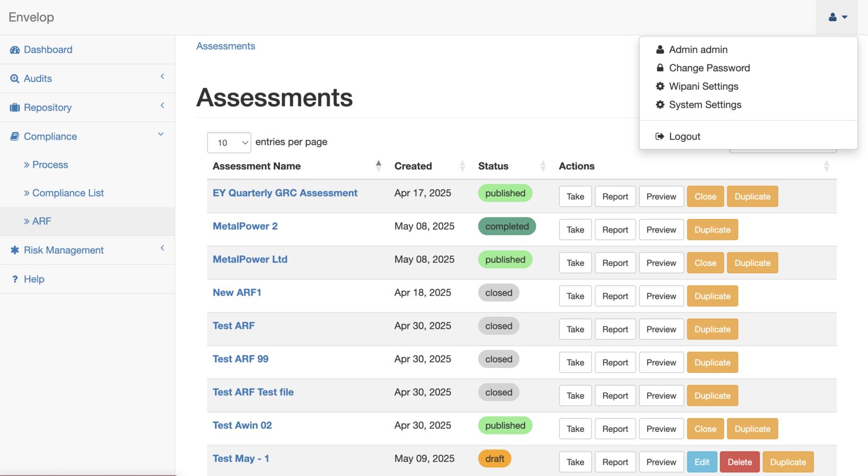The width and height of the screenshot is (868, 476).
Task: Click Close button for MetalPower Ltd
Action: [705, 263]
